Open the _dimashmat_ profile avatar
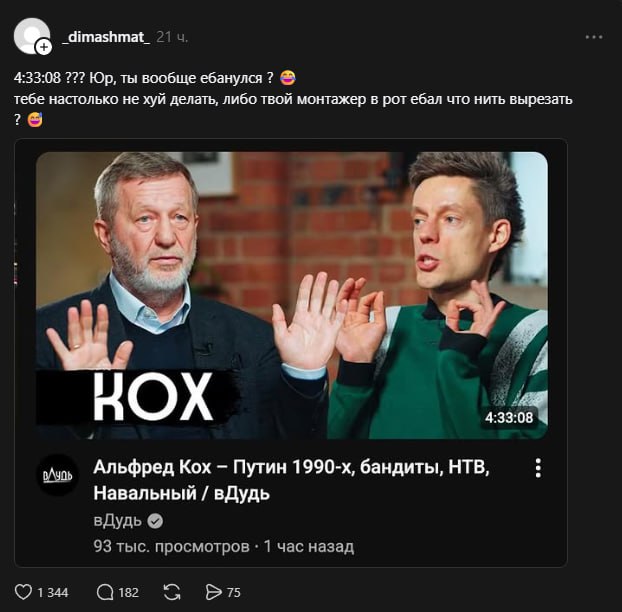This screenshot has height=612, width=622. coord(30,35)
